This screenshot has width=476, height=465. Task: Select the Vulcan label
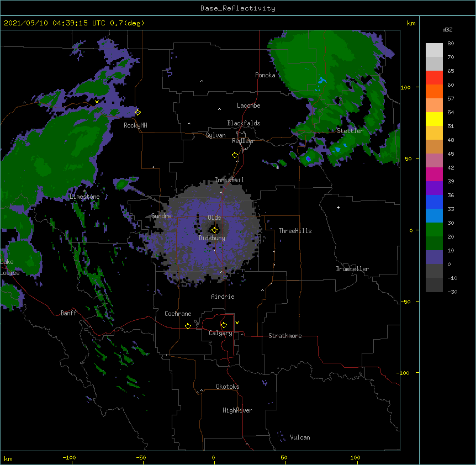(300, 437)
